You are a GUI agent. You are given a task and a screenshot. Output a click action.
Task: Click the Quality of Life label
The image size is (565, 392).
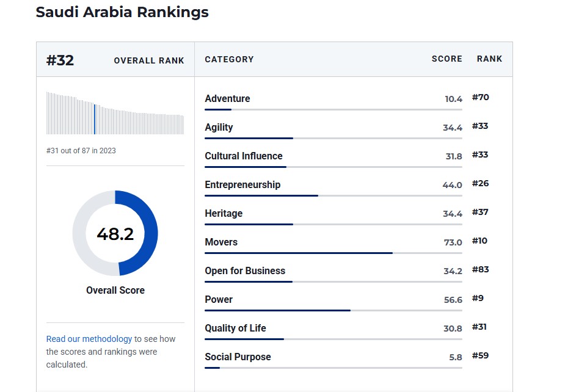click(x=235, y=328)
